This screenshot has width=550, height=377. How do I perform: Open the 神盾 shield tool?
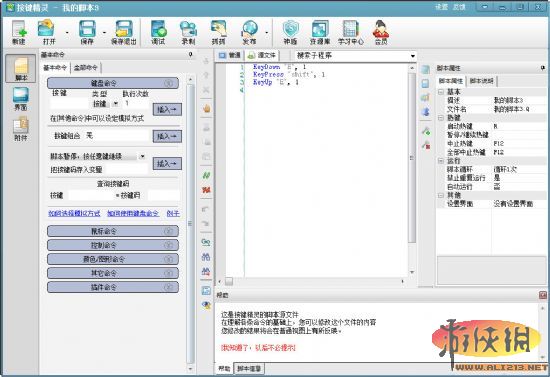click(290, 32)
